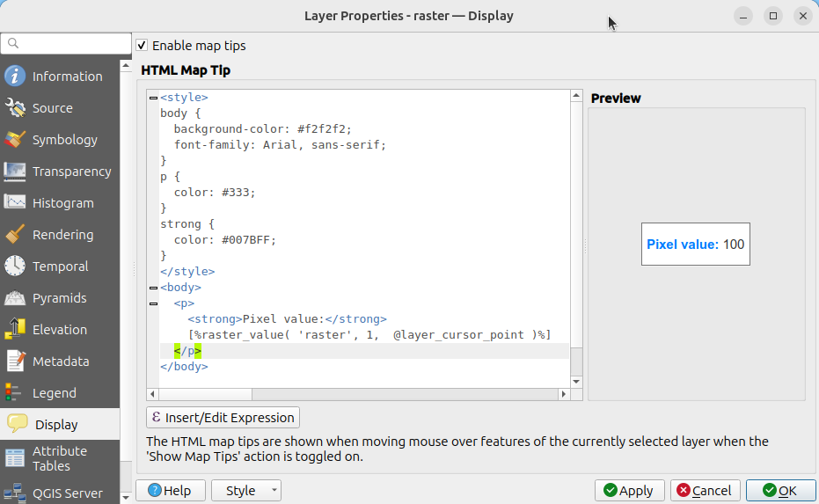Image resolution: width=819 pixels, height=504 pixels.
Task: Open the Help button
Action: [170, 491]
